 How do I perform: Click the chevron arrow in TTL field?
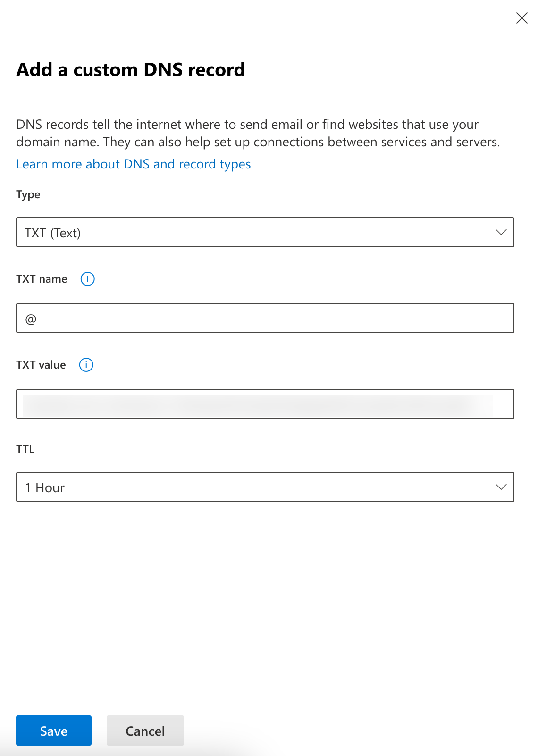pos(501,487)
